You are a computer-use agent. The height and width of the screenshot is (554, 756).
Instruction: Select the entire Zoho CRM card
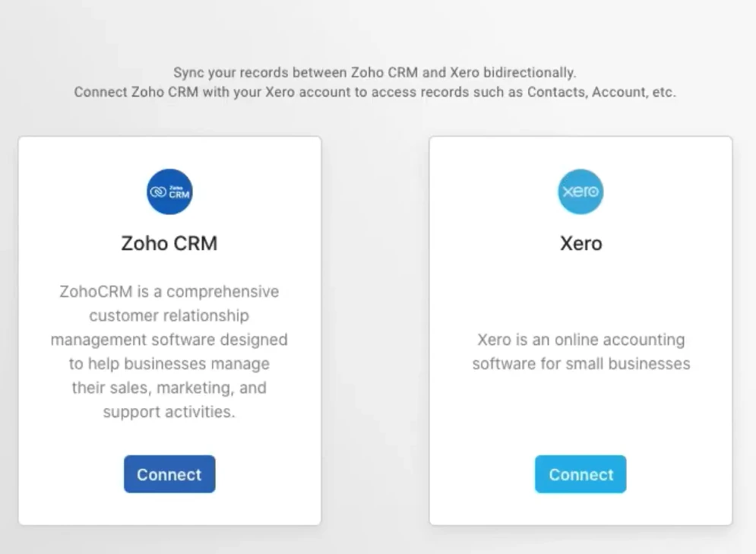169,331
